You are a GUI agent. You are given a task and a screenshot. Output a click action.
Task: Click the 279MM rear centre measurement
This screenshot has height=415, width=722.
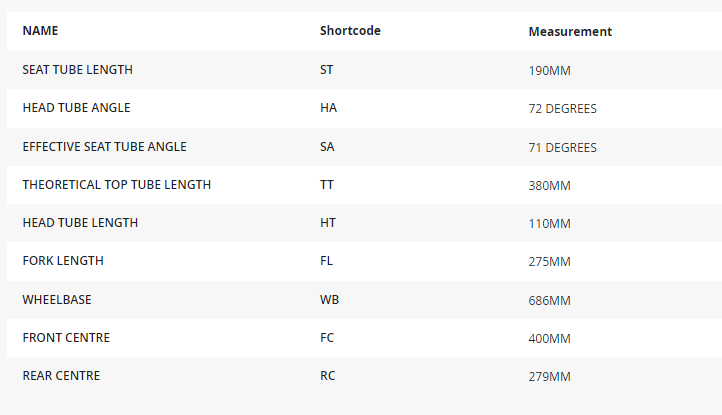(549, 377)
